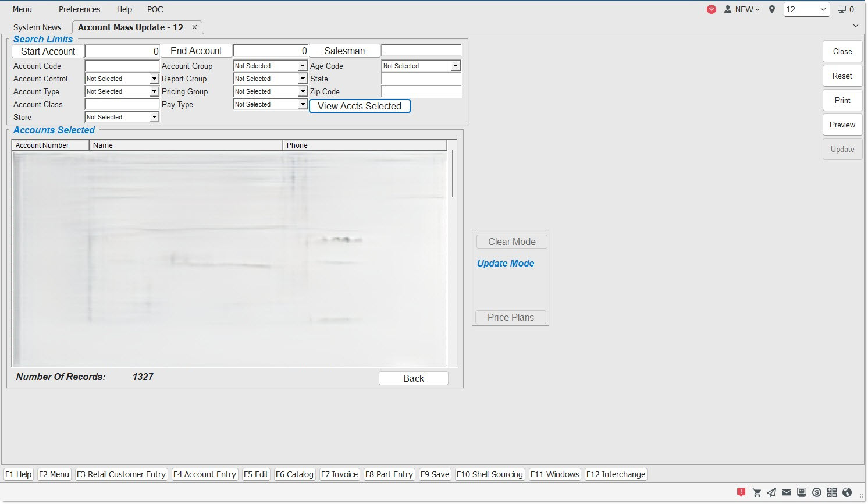This screenshot has width=868, height=504.
Task: Open the envelope mail icon
Action: coord(786,492)
